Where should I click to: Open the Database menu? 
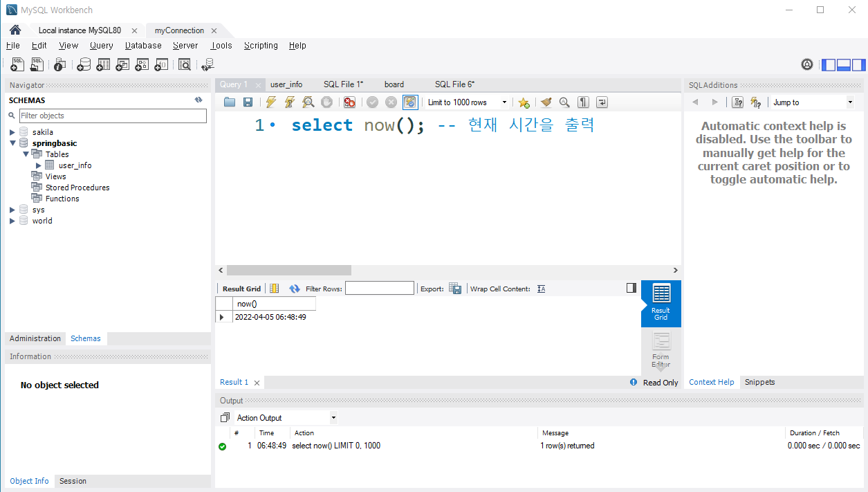[x=143, y=46]
